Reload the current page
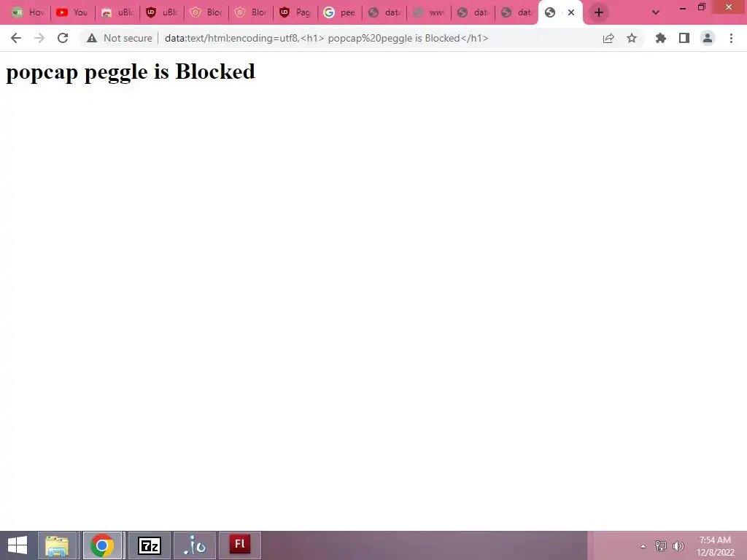The width and height of the screenshot is (747, 560). pos(63,38)
